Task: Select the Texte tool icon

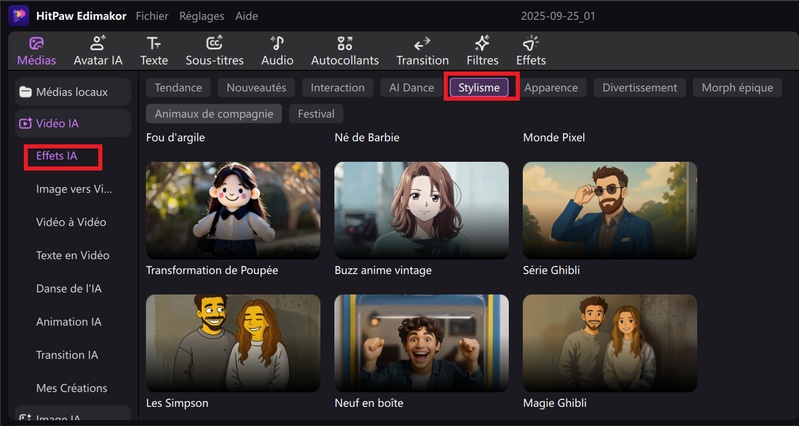Action: click(153, 51)
